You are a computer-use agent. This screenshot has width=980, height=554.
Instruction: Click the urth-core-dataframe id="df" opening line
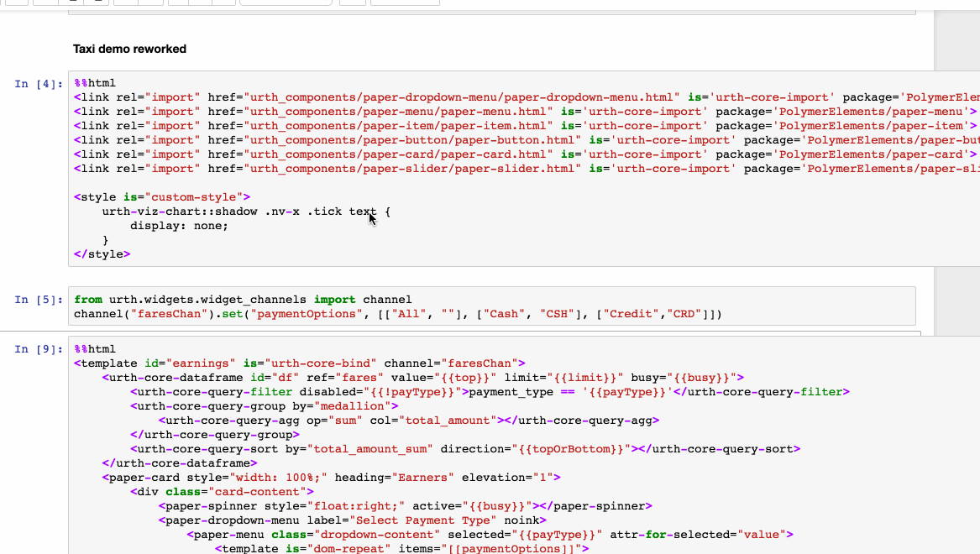pos(423,378)
